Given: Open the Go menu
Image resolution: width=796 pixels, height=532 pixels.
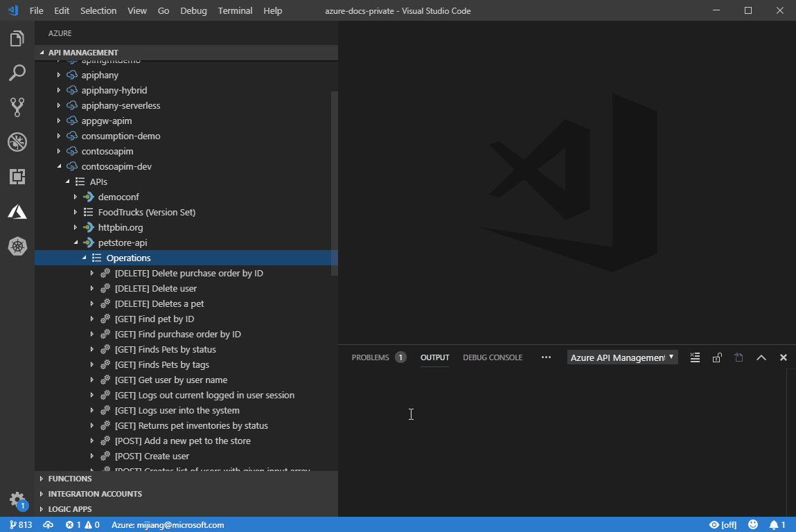Looking at the screenshot, I should click(163, 10).
